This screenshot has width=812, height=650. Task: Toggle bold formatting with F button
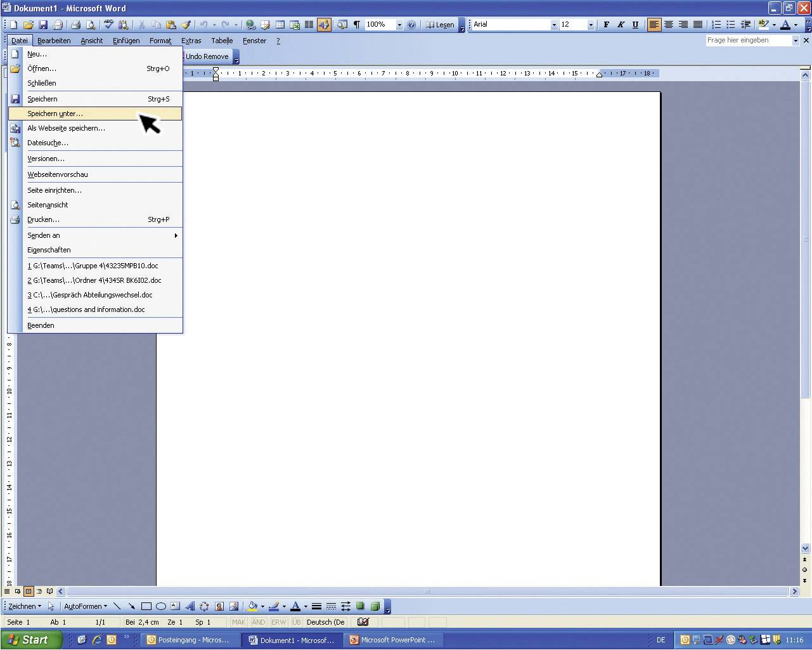606,25
